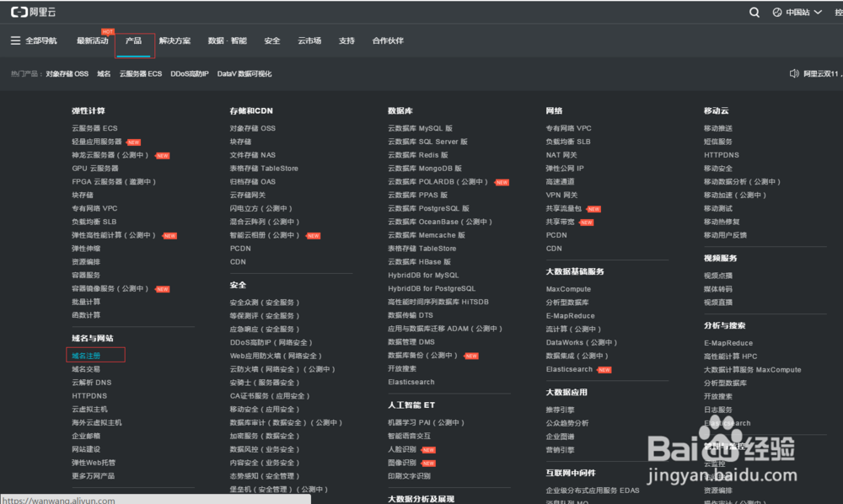The height and width of the screenshot is (504, 843).
Task: Open 数据传输 DTS link
Action: pyautogui.click(x=411, y=315)
